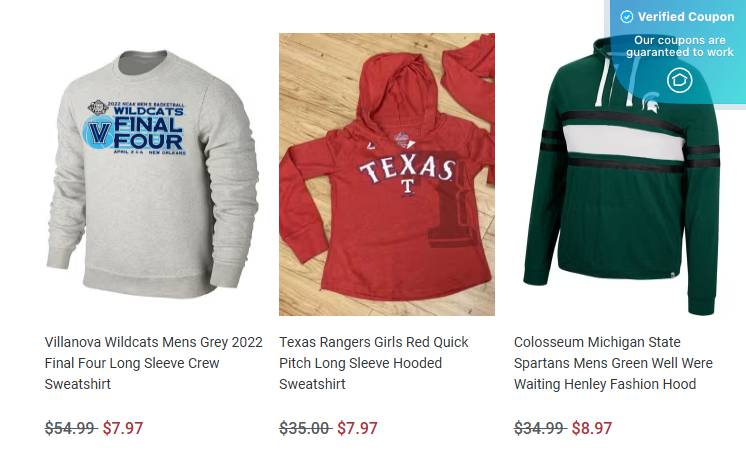Click the Final Four logo on grey sweatshirt
The width and height of the screenshot is (746, 471).
point(137,128)
